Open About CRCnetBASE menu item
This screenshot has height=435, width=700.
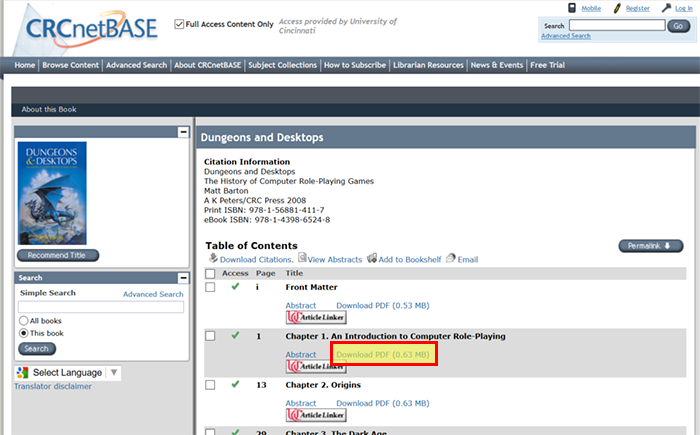pos(208,65)
